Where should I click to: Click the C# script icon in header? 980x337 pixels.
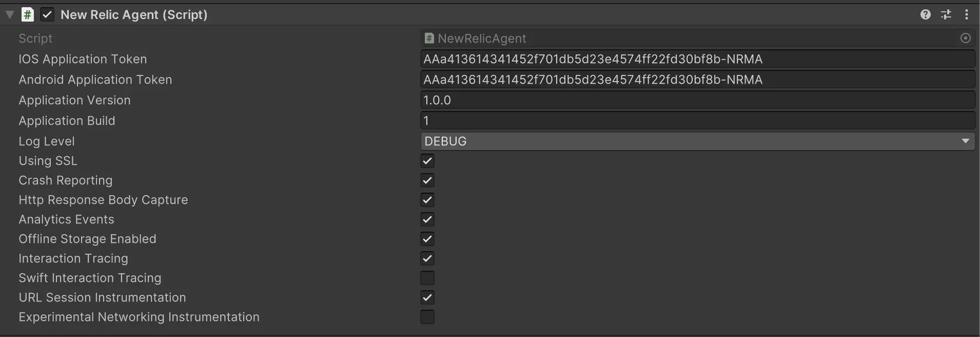click(x=28, y=14)
